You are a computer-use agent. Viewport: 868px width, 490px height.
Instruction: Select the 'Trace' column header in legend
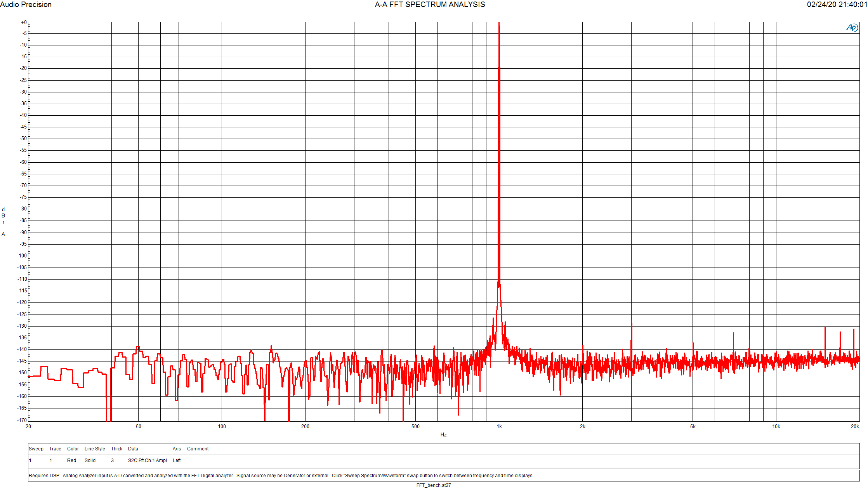(55, 449)
